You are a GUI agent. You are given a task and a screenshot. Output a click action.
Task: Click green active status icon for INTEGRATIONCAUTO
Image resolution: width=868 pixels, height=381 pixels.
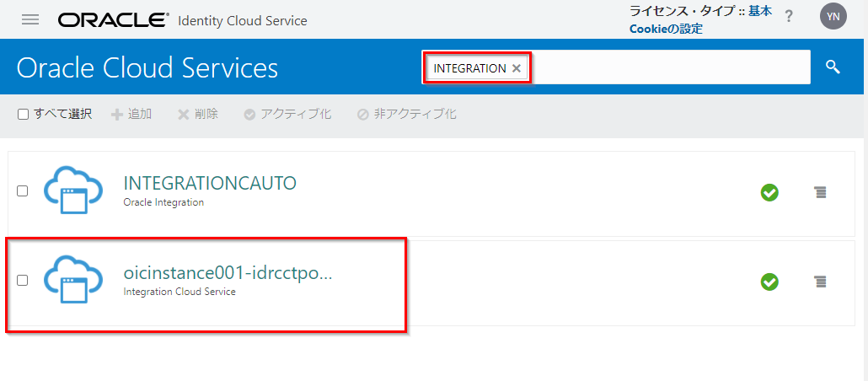coord(769,193)
